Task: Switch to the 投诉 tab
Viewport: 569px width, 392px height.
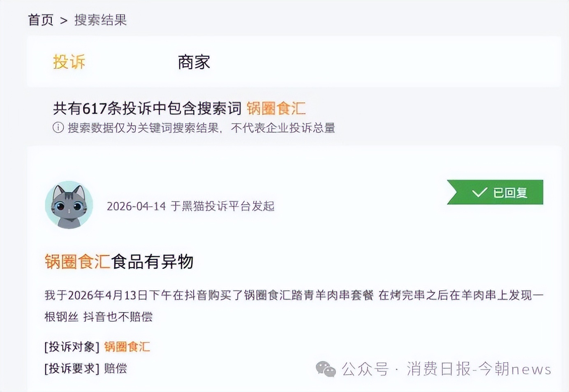Action: pyautogui.click(x=69, y=62)
